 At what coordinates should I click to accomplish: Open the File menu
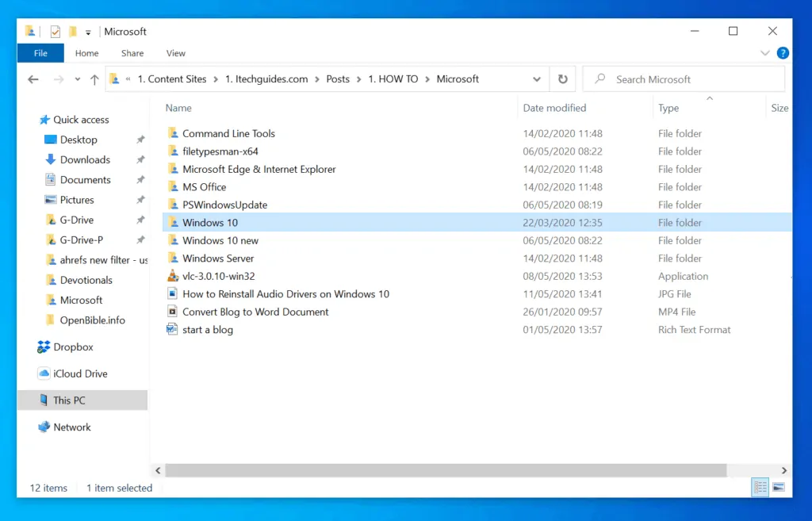pyautogui.click(x=40, y=52)
